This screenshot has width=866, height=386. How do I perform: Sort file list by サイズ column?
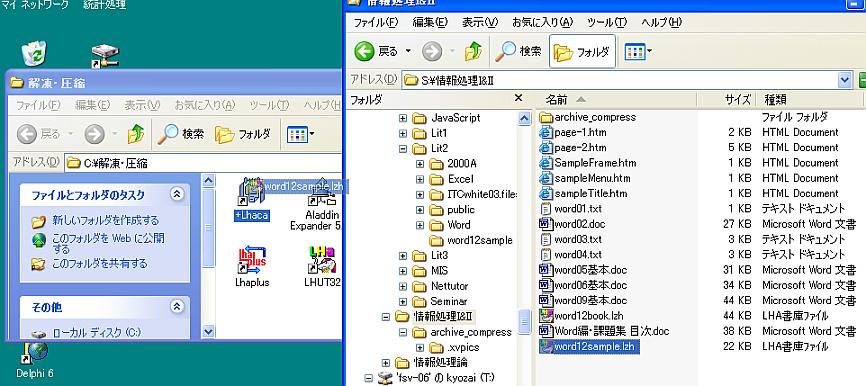(726, 99)
